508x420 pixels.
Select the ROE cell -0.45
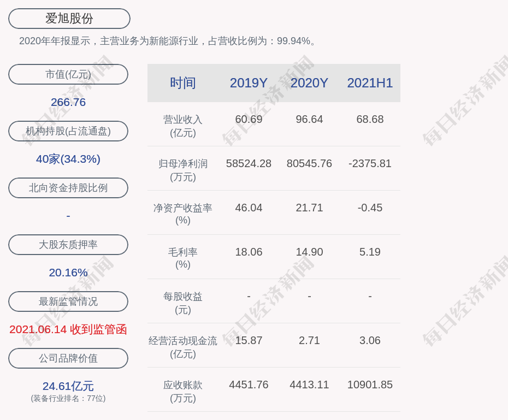point(370,208)
